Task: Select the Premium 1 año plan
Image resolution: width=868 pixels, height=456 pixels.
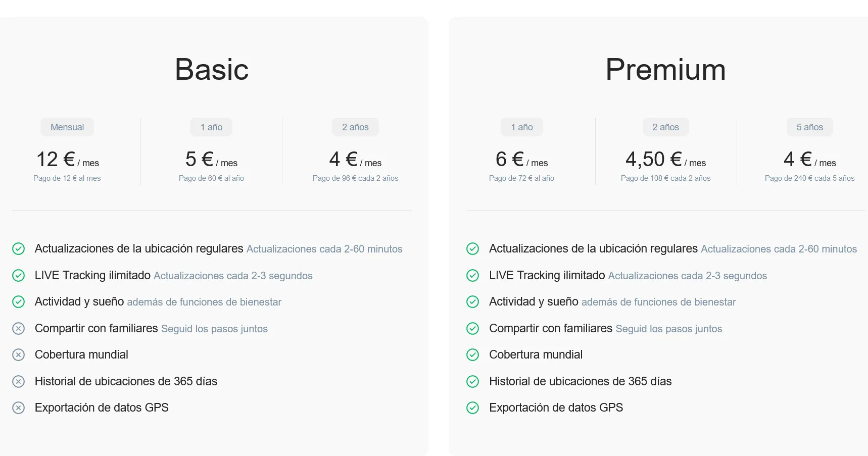Action: point(521,127)
